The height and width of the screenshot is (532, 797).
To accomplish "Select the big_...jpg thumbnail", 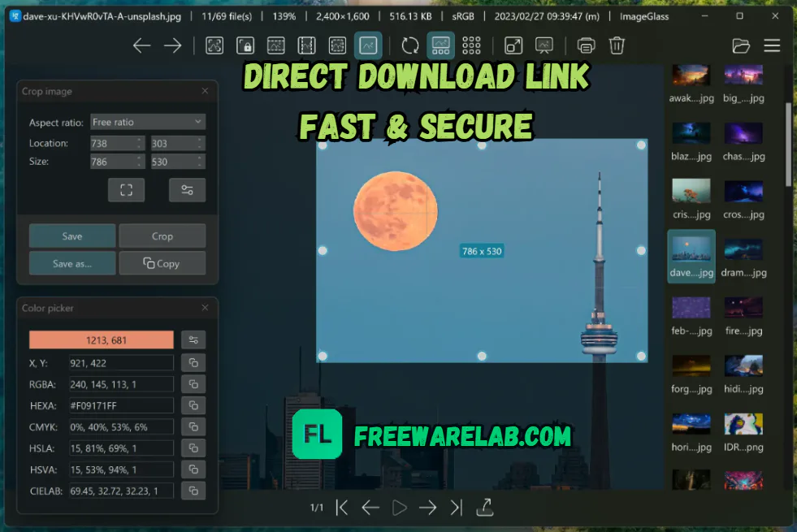I will click(x=743, y=84).
